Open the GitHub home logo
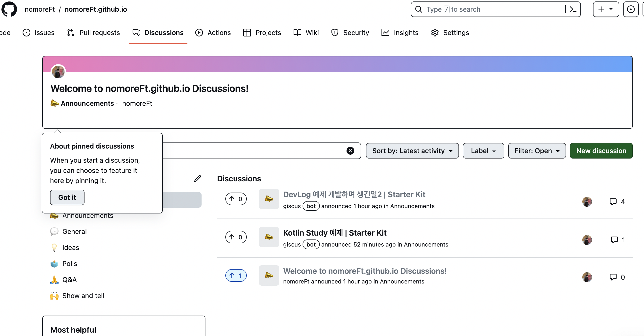 tap(9, 9)
